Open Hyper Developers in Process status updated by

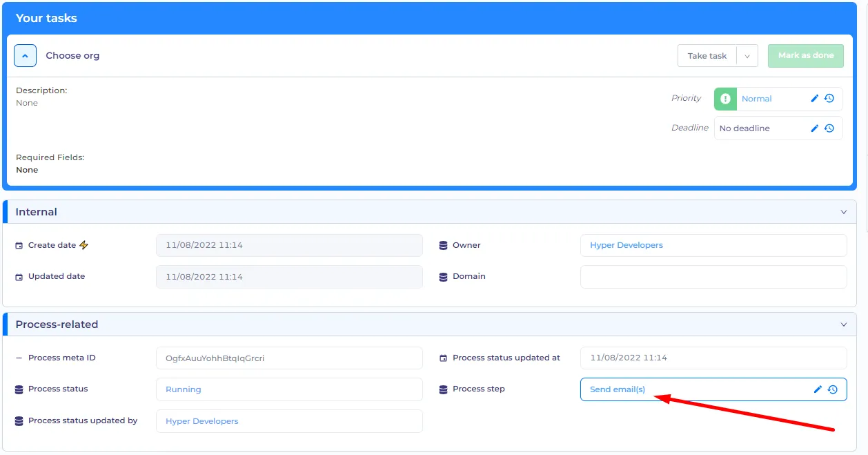[x=202, y=421]
